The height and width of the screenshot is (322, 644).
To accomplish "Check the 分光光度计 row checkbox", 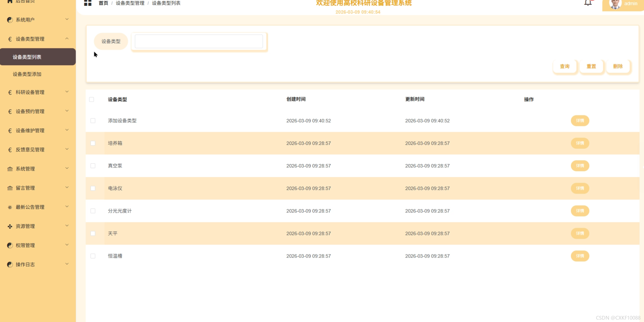I will [93, 211].
